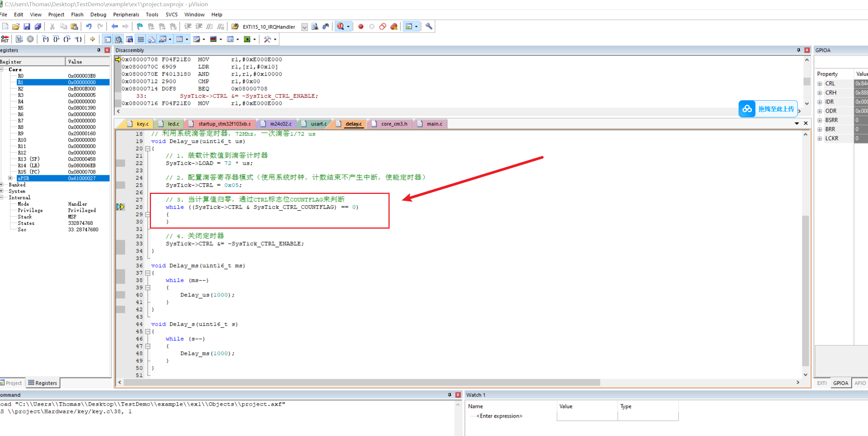The width and height of the screenshot is (868, 436).
Task: Open the Peripherals menu
Action: [x=126, y=15]
